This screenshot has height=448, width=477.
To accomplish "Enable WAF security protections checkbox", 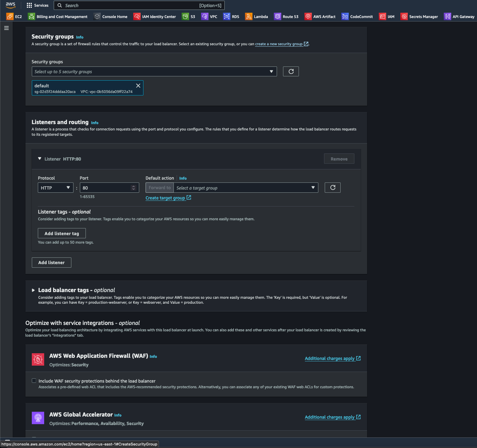I will (x=34, y=381).
